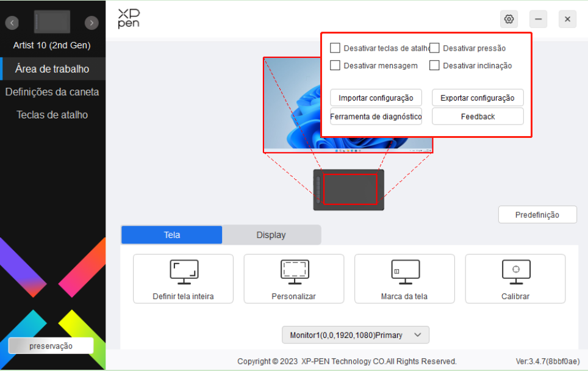Check Desativar inclinação option

click(434, 65)
